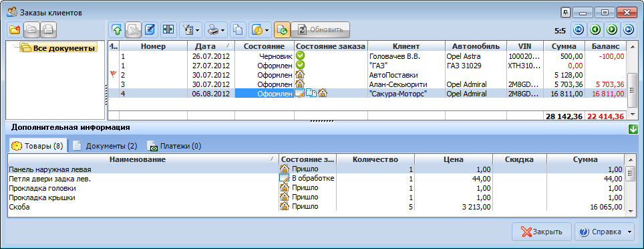This screenshot has height=249, width=644.
Task: Sort by Номер column header
Action: click(153, 46)
